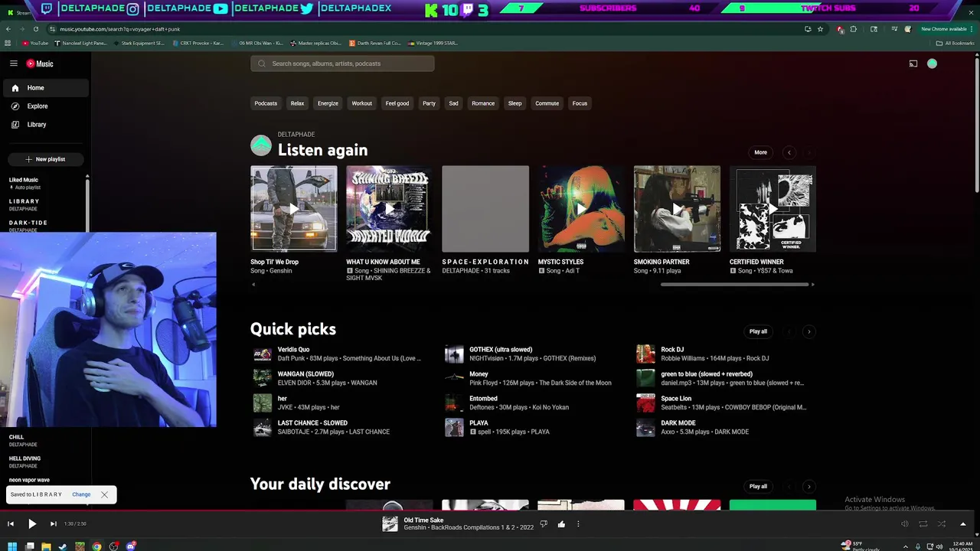This screenshot has height=551, width=980.
Task: Click Change in the saved notification
Action: (x=81, y=494)
